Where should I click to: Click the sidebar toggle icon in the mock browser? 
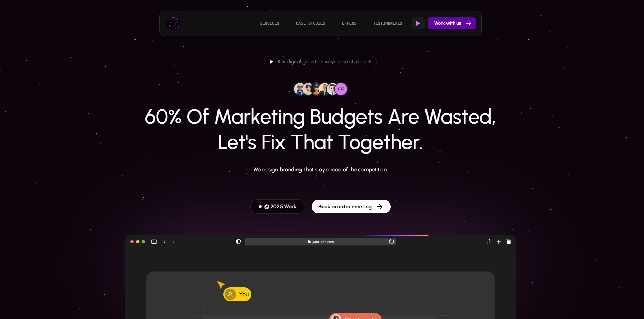tap(154, 242)
